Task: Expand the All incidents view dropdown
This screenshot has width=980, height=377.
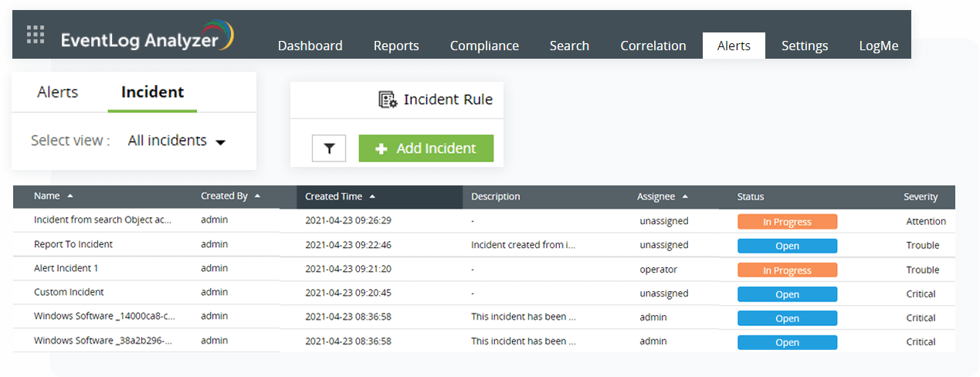Action: [220, 142]
